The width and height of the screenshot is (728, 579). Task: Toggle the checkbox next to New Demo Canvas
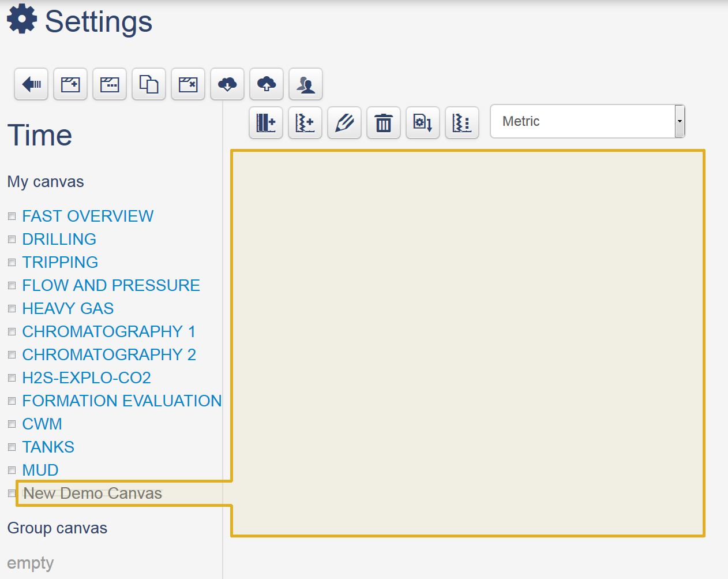[x=12, y=494]
